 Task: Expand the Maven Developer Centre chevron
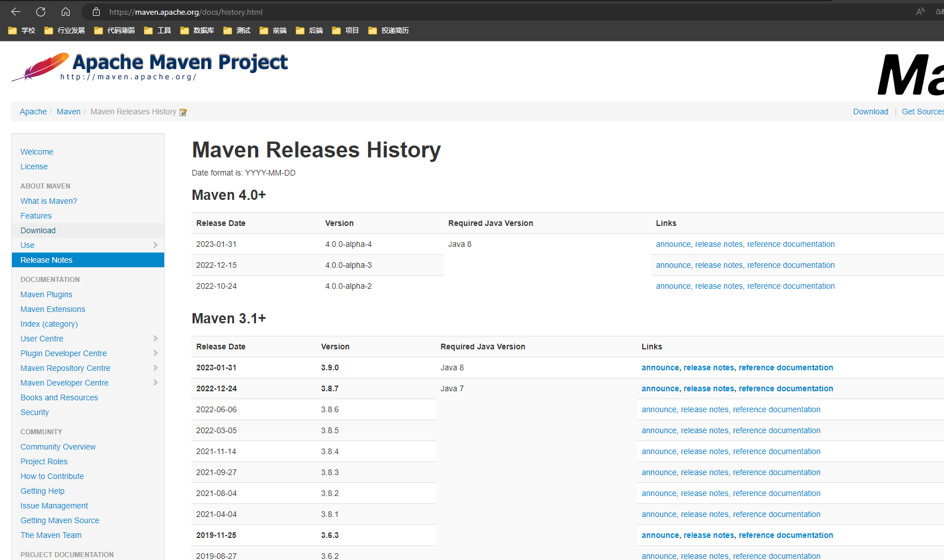coord(155,382)
